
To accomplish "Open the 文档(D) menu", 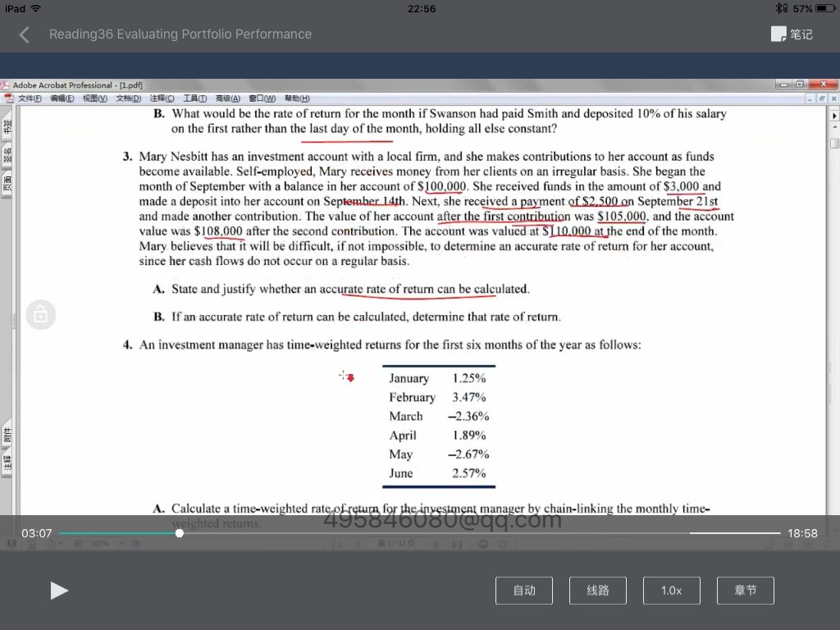I will [x=129, y=98].
